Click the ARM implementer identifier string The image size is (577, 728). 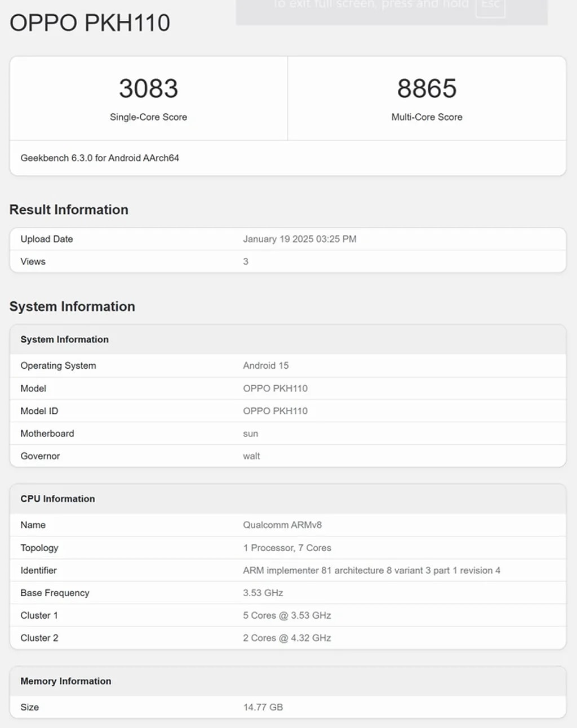tap(371, 570)
